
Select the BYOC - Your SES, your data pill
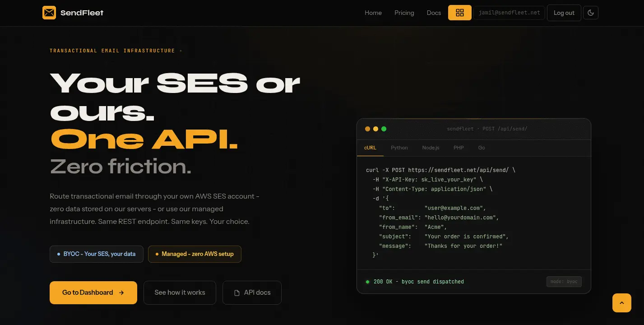[x=96, y=254]
